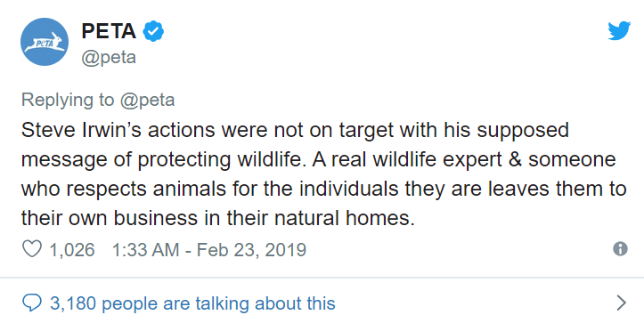Click the phrase 'A real wildlife expert'

point(407,159)
